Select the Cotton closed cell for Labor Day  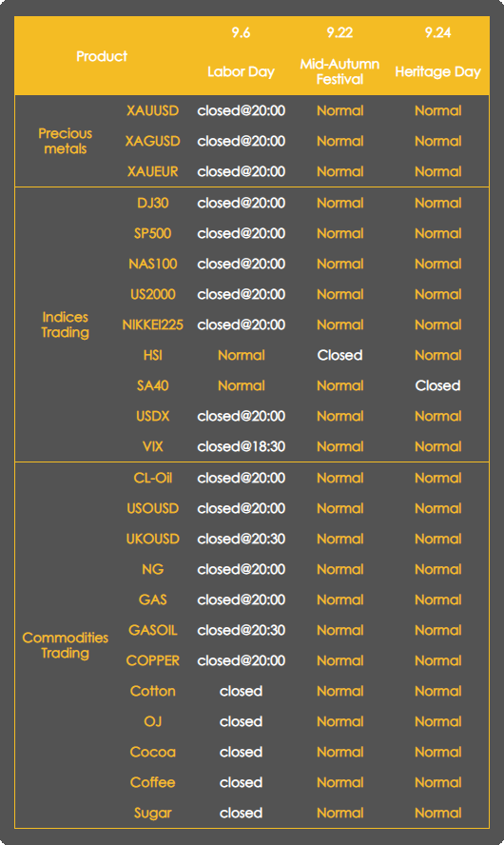pos(242,691)
